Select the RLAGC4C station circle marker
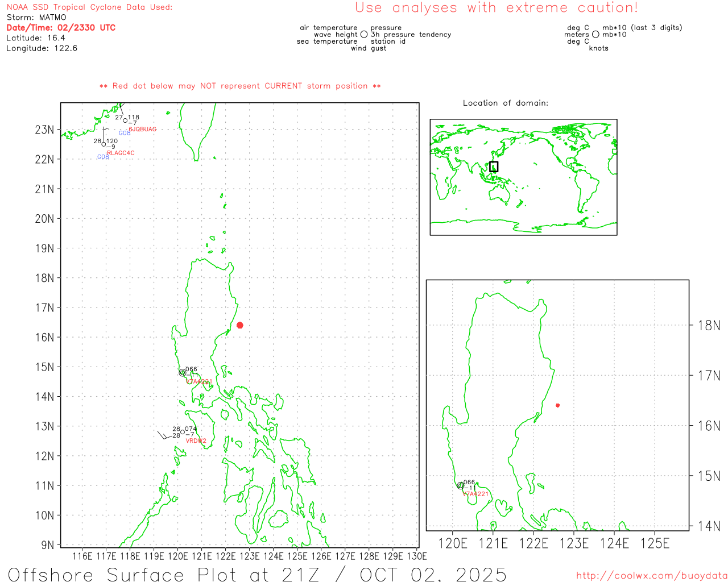728x582 pixels. [x=104, y=144]
